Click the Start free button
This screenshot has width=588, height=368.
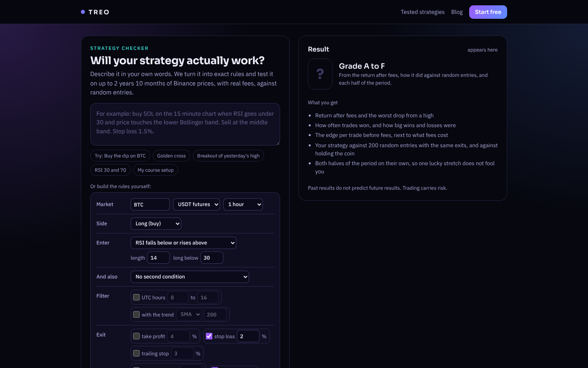click(x=488, y=12)
